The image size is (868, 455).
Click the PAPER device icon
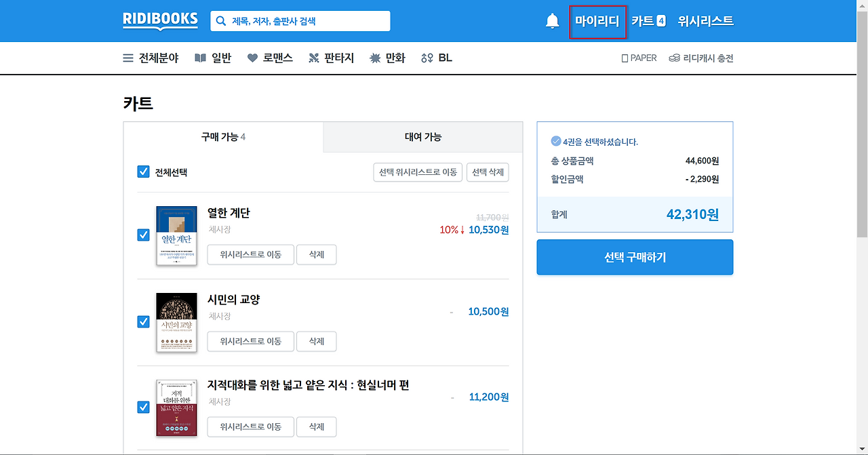tap(625, 58)
